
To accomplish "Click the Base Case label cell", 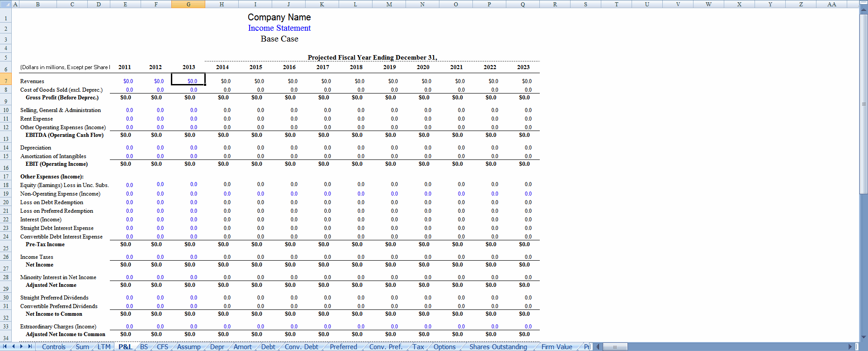I will (x=279, y=39).
